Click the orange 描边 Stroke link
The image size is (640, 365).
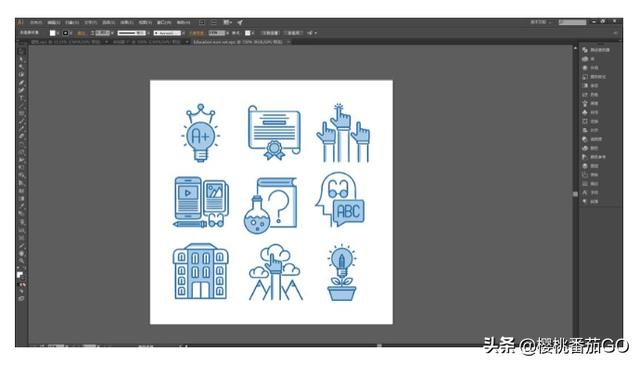click(81, 33)
